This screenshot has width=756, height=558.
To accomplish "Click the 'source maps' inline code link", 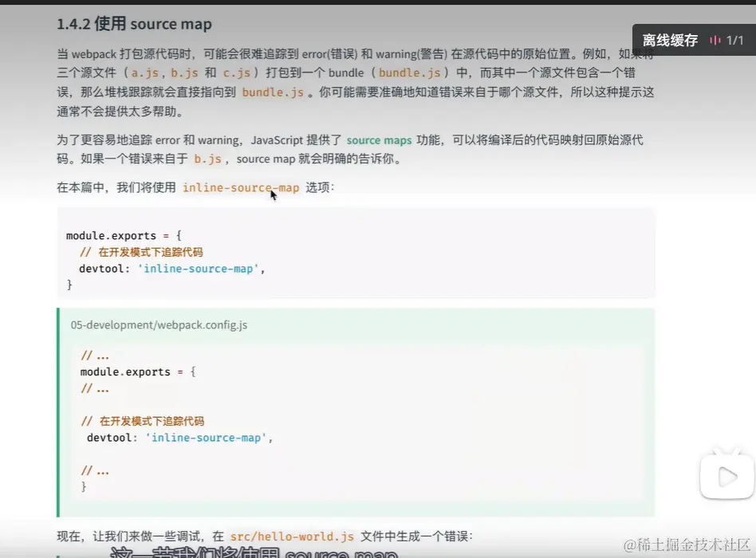I will tap(379, 139).
